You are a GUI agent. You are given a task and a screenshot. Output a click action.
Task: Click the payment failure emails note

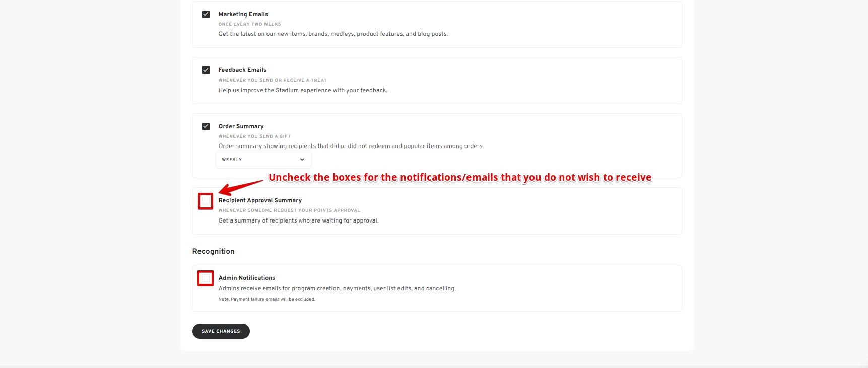click(266, 299)
